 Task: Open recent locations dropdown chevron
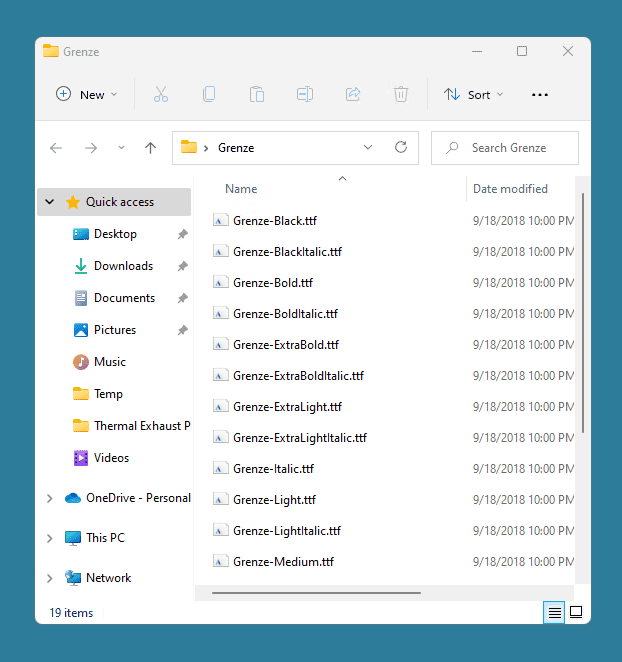click(x=121, y=148)
